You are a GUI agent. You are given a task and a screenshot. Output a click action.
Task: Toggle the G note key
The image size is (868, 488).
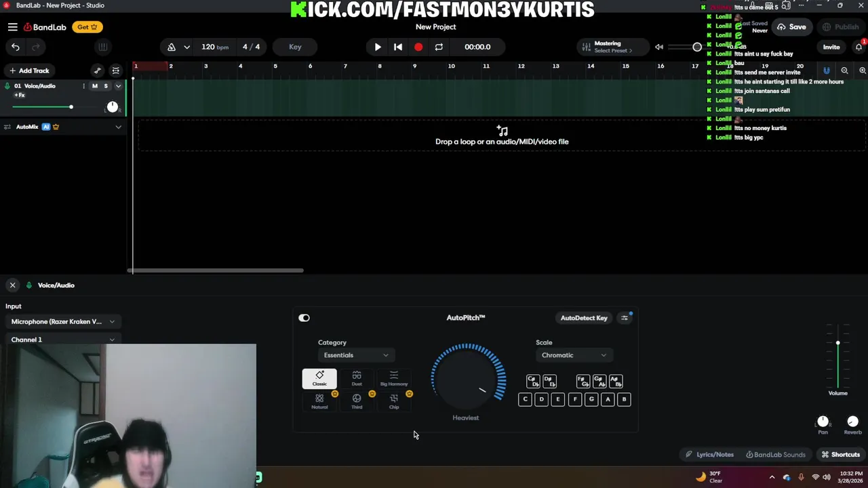coord(591,399)
